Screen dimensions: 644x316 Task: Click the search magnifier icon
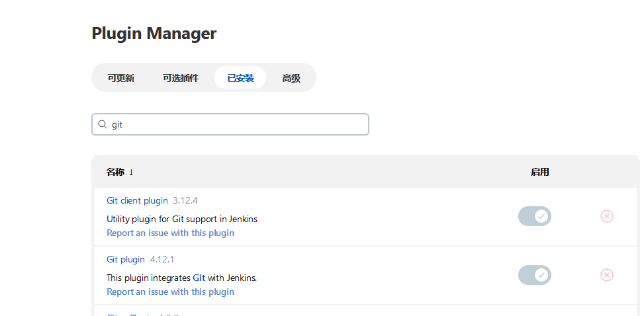click(x=103, y=124)
